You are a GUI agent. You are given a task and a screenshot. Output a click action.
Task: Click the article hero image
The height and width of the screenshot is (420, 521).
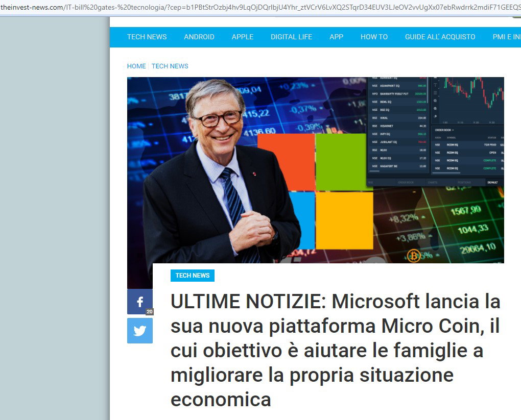point(315,170)
